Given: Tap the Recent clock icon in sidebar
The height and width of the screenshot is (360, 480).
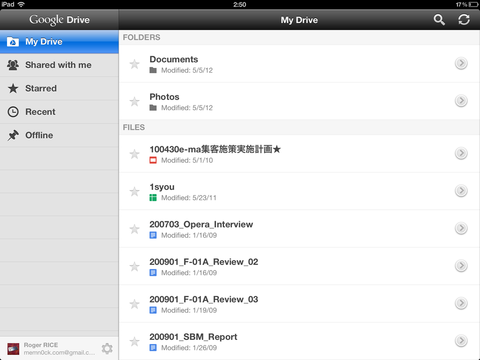Looking at the screenshot, I should (x=13, y=112).
